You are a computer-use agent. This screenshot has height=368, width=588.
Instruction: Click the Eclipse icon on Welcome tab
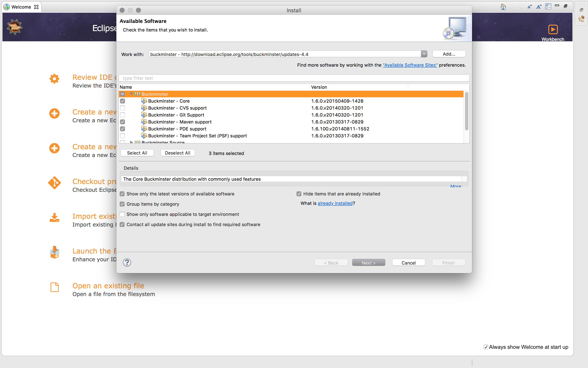pyautogui.click(x=7, y=7)
